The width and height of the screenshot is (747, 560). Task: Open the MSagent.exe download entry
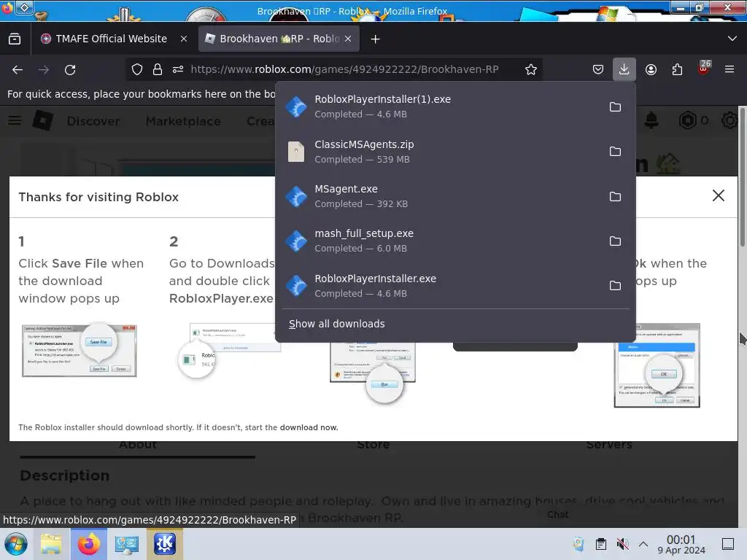click(x=438, y=196)
